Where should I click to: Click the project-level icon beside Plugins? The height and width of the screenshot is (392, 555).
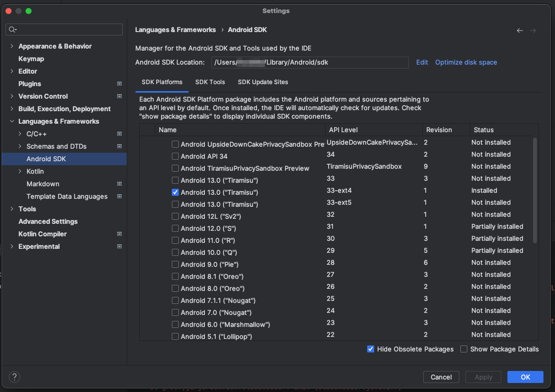pos(119,84)
